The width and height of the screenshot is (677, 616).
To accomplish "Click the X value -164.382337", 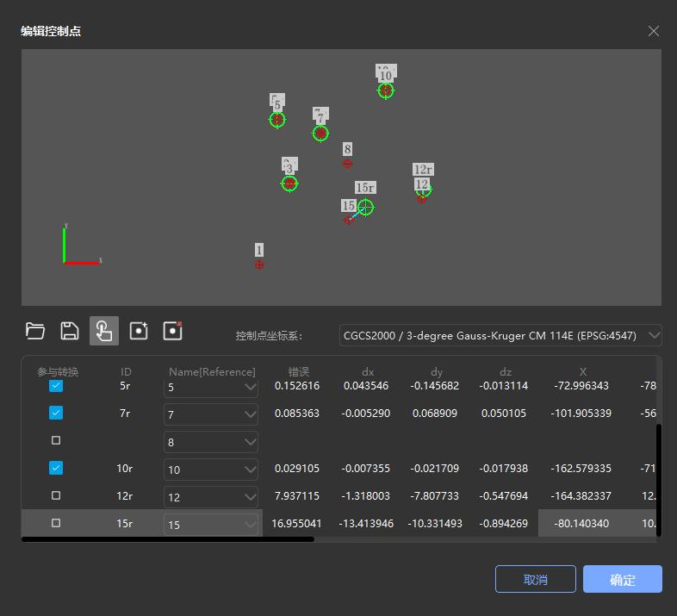I will pyautogui.click(x=581, y=496).
